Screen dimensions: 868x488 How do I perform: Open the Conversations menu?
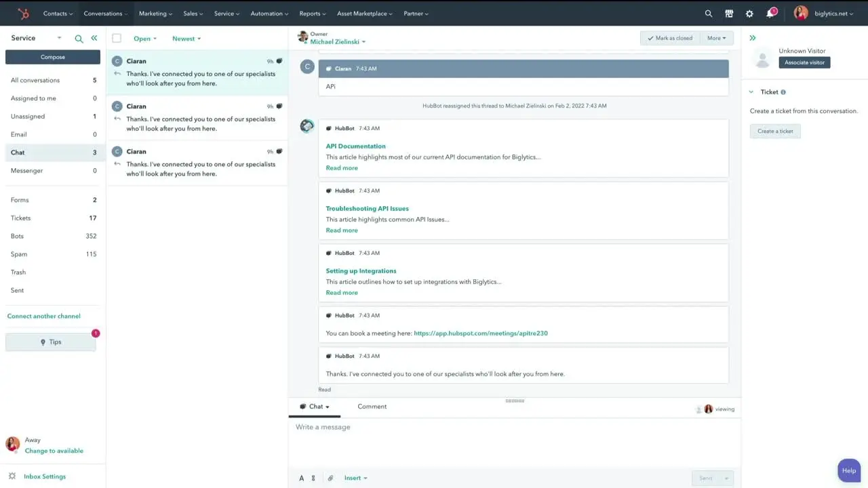pyautogui.click(x=105, y=14)
